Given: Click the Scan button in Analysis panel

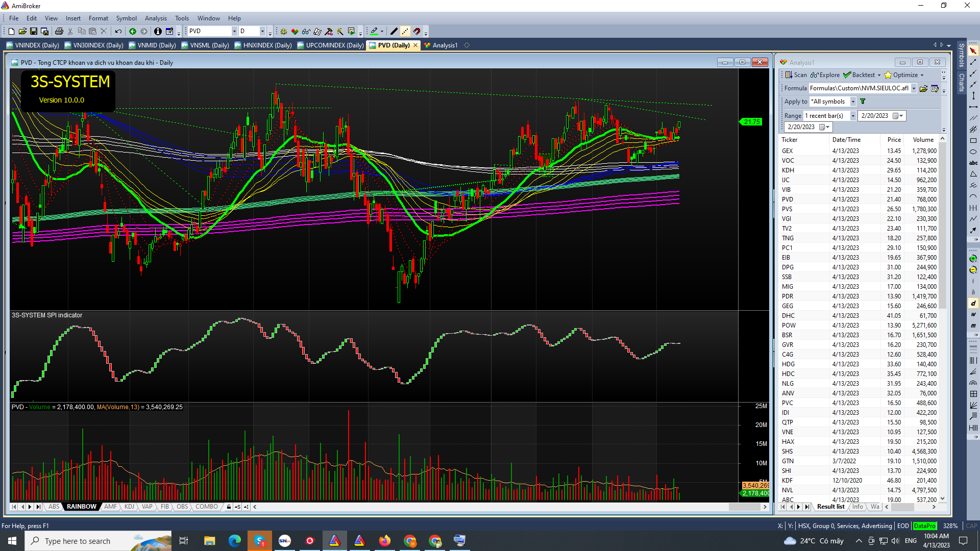Looking at the screenshot, I should click(x=796, y=75).
